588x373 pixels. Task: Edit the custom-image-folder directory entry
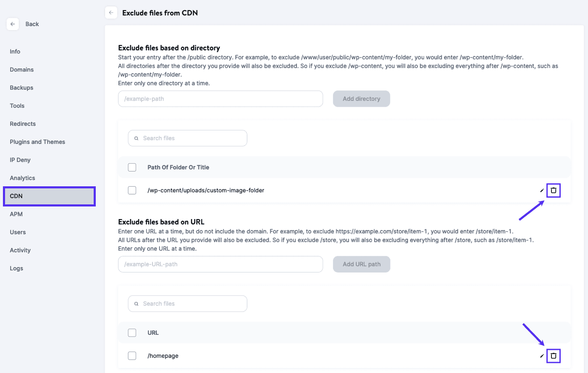[542, 190]
